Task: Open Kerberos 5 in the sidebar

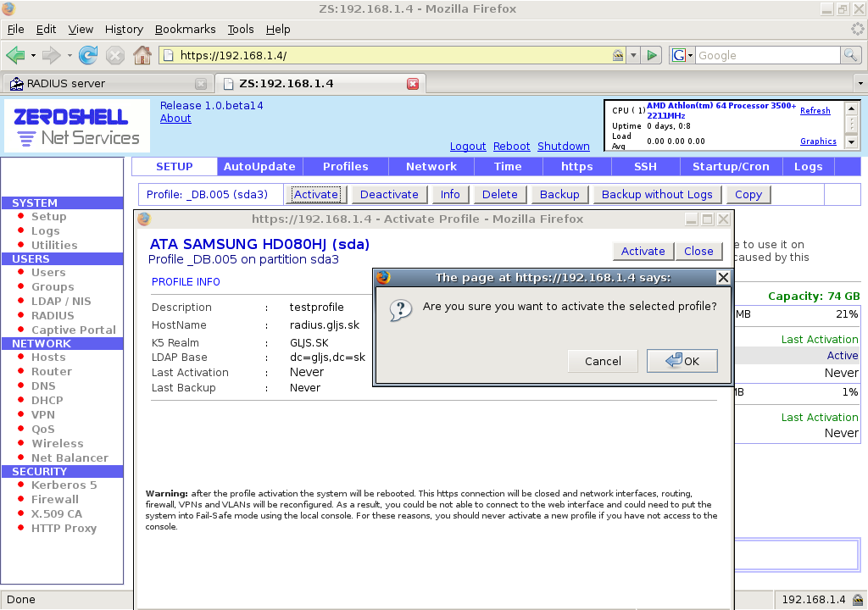Action: [x=64, y=485]
